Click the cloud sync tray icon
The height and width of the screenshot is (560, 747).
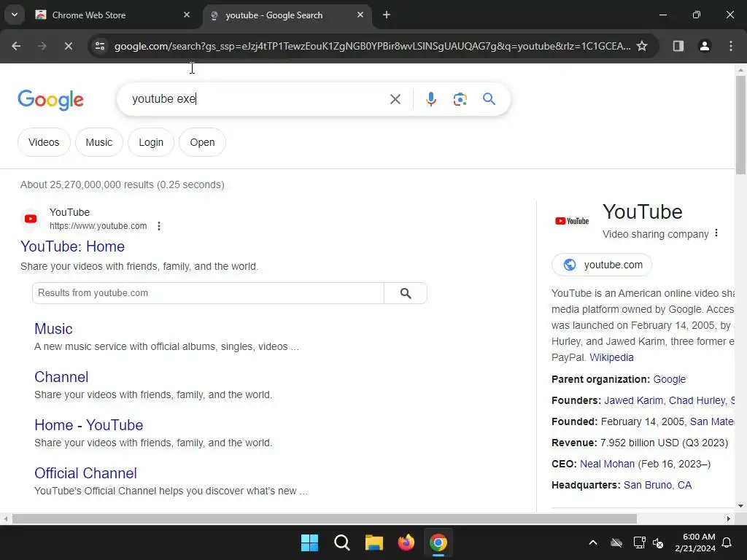(x=616, y=542)
